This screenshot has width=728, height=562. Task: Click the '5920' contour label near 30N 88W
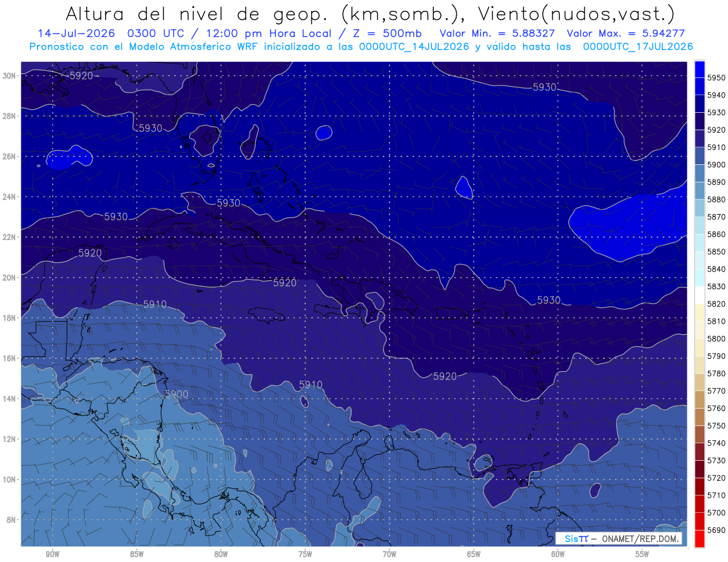81,76
